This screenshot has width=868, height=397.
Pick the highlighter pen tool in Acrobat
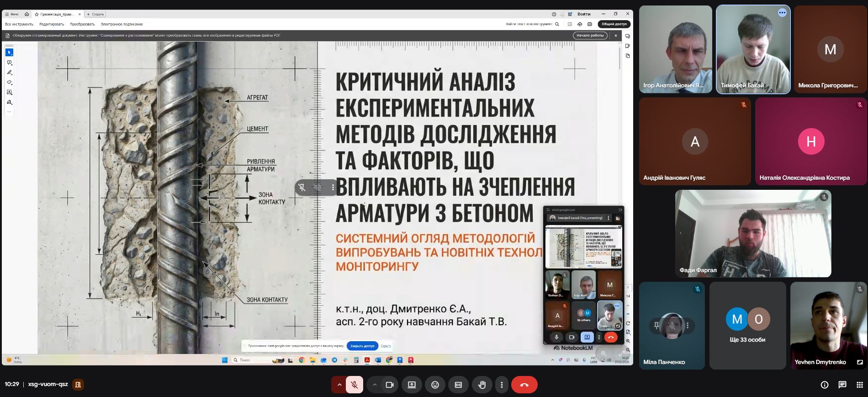coord(9,73)
